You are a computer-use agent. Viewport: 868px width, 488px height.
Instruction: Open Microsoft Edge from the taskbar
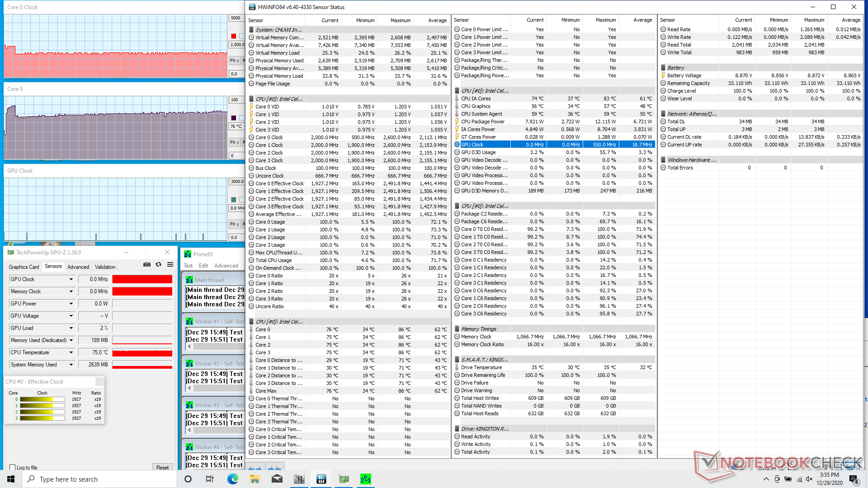(232, 479)
